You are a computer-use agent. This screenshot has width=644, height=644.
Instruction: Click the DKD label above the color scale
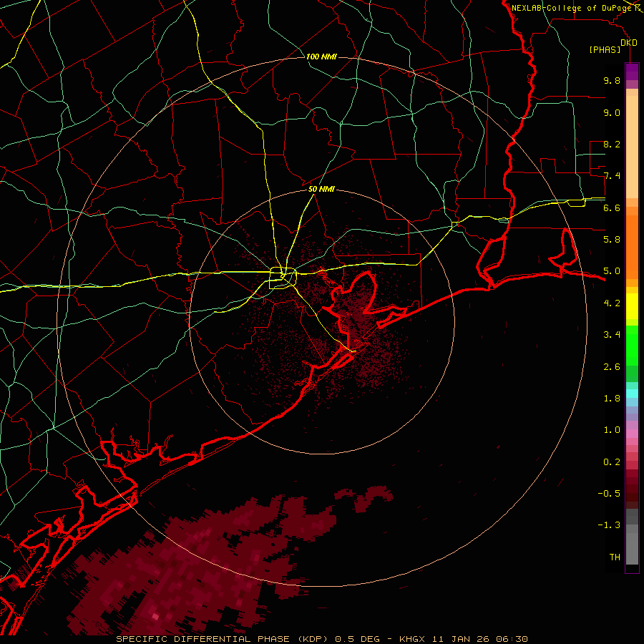629,43
